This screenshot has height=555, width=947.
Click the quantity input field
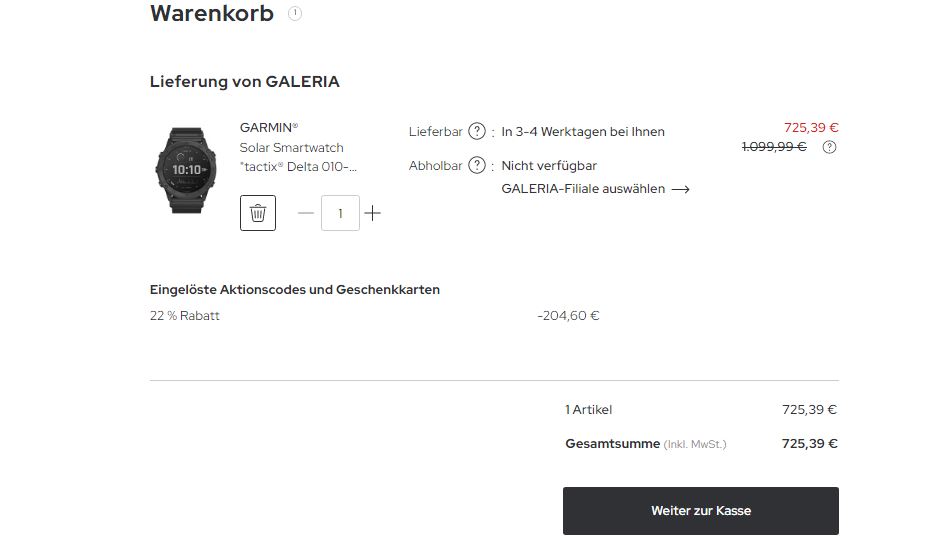(x=340, y=213)
